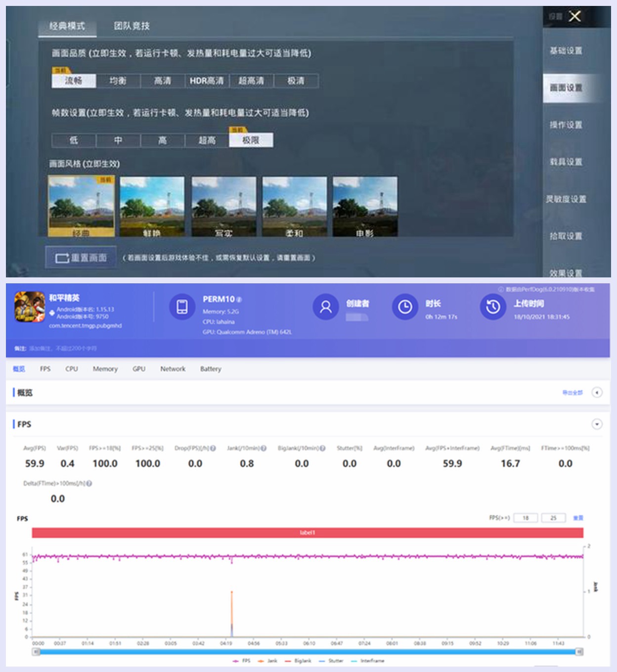The image size is (617, 672).
Task: Collapse the FPS section with the chevron
Action: click(x=597, y=424)
